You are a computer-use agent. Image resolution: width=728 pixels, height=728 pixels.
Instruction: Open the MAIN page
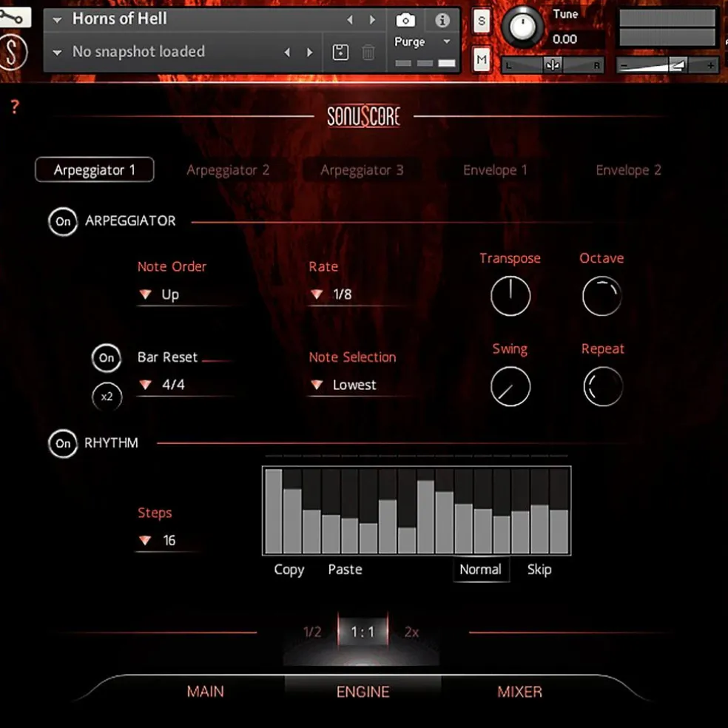pos(205,692)
